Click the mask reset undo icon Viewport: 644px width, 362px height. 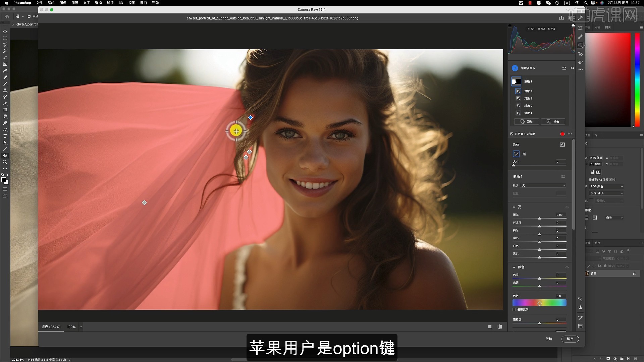pyautogui.click(x=563, y=176)
